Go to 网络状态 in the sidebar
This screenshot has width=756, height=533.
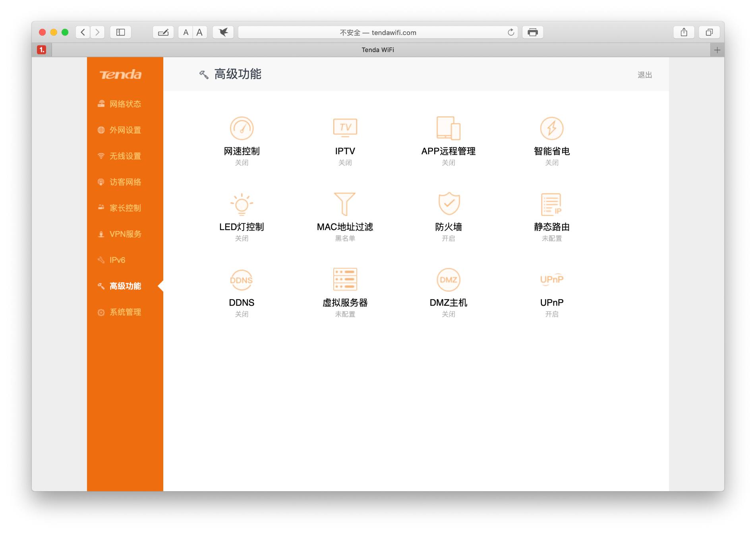click(x=125, y=104)
